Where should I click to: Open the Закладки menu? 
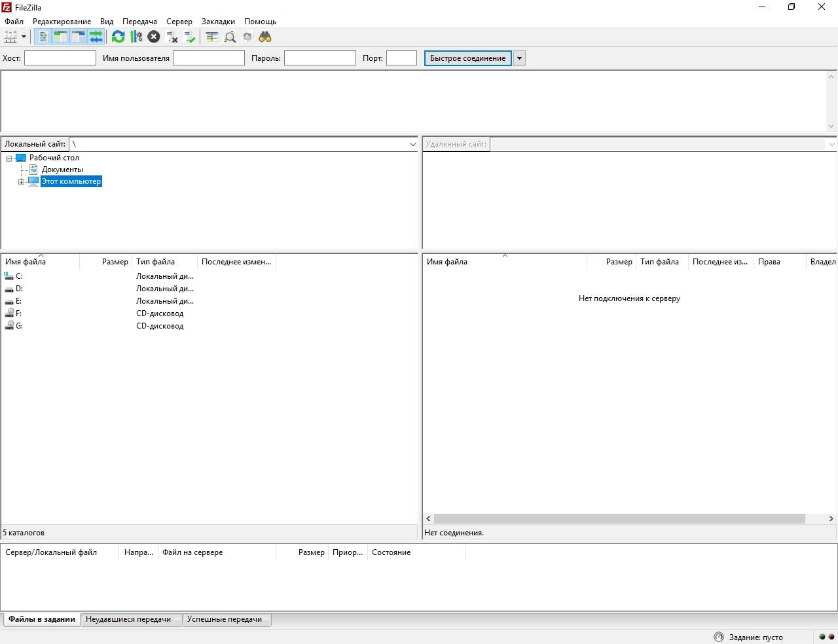click(218, 22)
